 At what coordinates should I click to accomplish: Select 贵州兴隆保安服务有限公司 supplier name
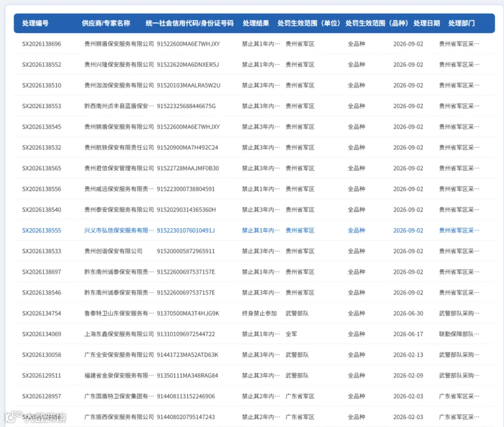click(x=119, y=64)
